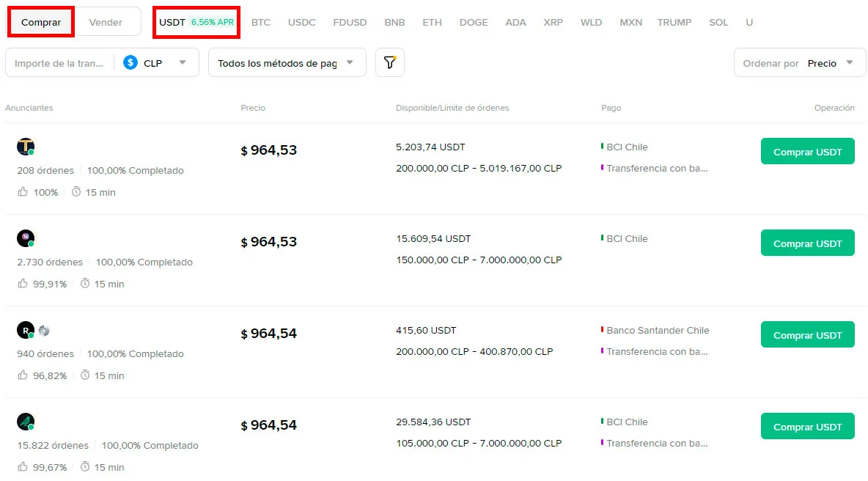The image size is (868, 481).
Task: Click the 6,56% APR badge
Action: tap(213, 22)
